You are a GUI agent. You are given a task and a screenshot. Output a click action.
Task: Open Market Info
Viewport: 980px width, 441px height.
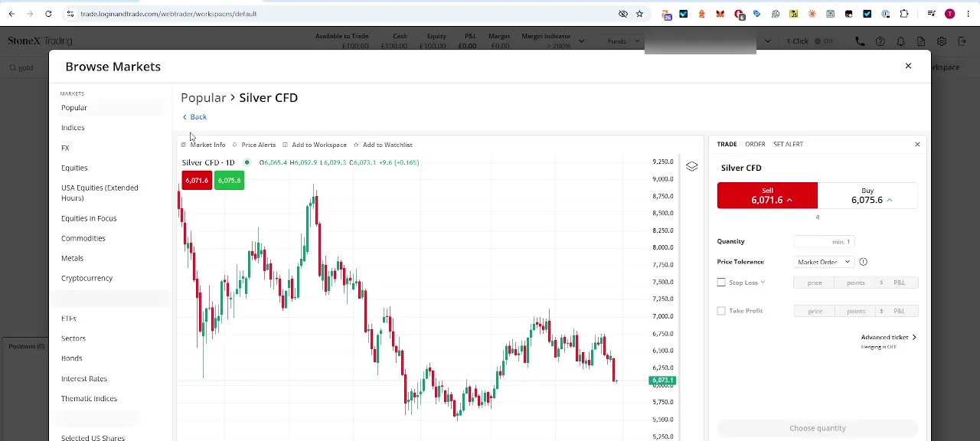point(204,145)
